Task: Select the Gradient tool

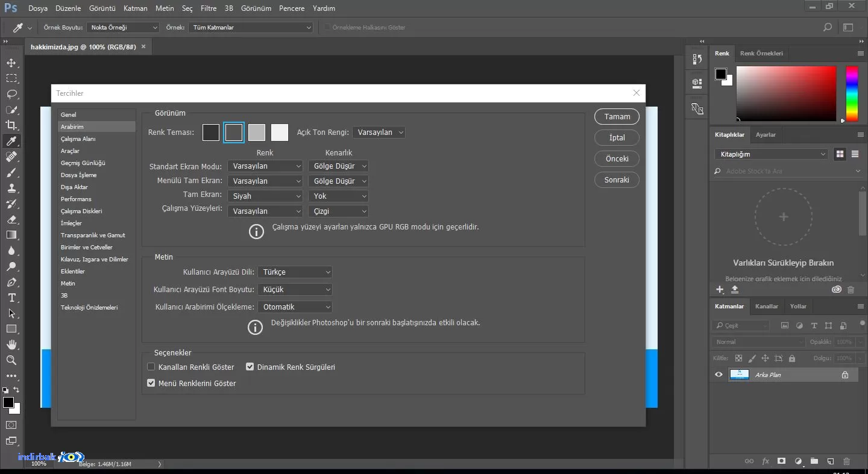Action: click(x=11, y=235)
